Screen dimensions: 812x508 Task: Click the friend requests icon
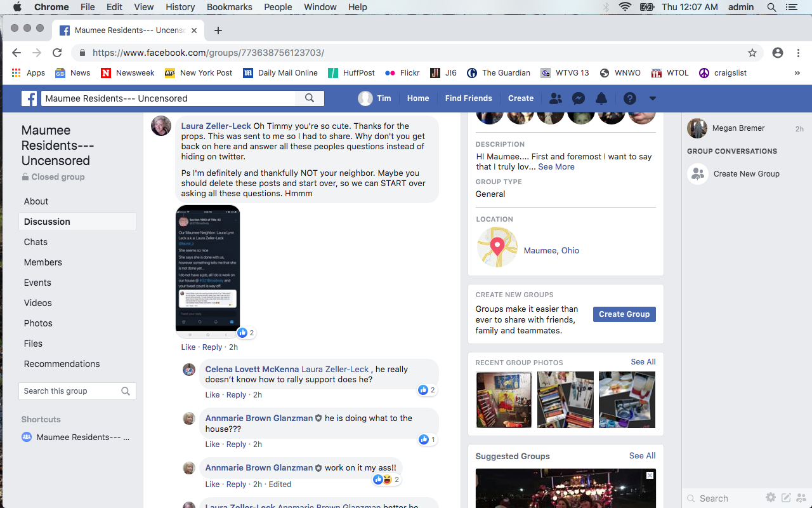coord(555,98)
